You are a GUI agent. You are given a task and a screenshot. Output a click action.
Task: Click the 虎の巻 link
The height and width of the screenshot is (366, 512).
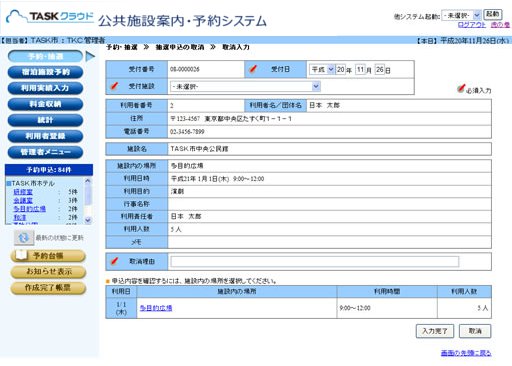pos(500,25)
